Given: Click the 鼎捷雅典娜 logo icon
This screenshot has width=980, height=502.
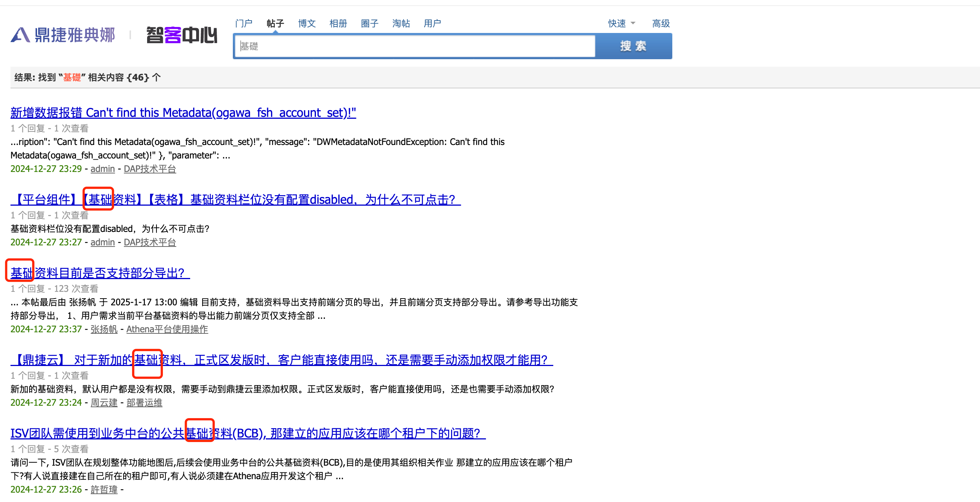Looking at the screenshot, I should [x=20, y=35].
